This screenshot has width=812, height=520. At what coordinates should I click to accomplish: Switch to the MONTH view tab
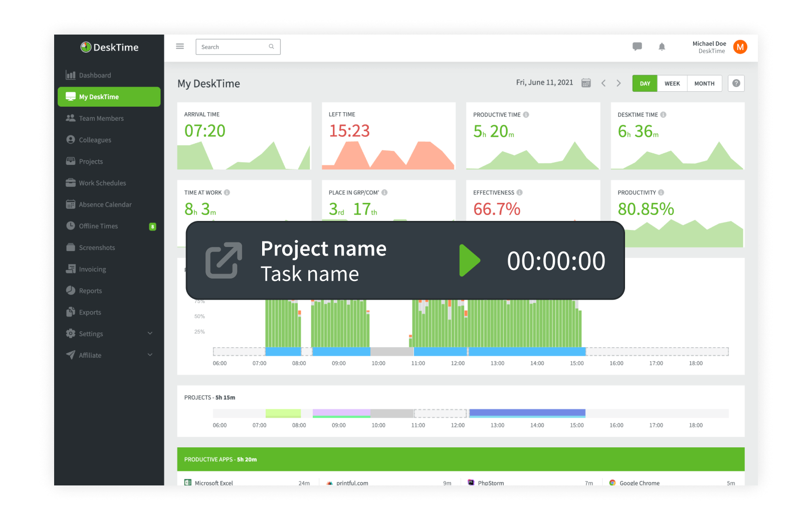pyautogui.click(x=704, y=83)
